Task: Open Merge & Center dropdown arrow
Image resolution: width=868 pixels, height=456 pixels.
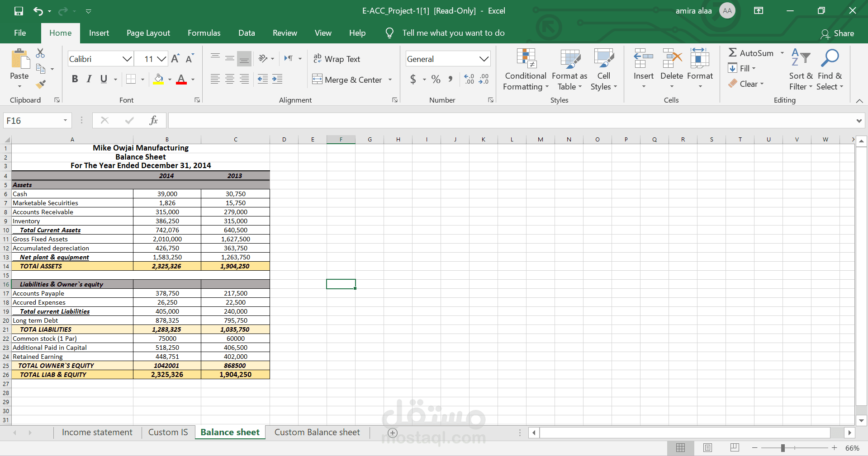Action: [x=390, y=80]
